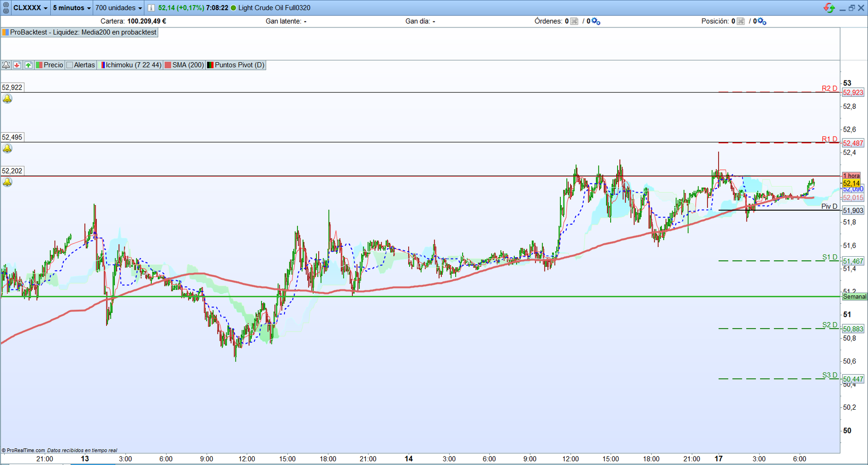The image size is (868, 465).
Task: Click the 1 hora axis tag
Action: tap(851, 176)
